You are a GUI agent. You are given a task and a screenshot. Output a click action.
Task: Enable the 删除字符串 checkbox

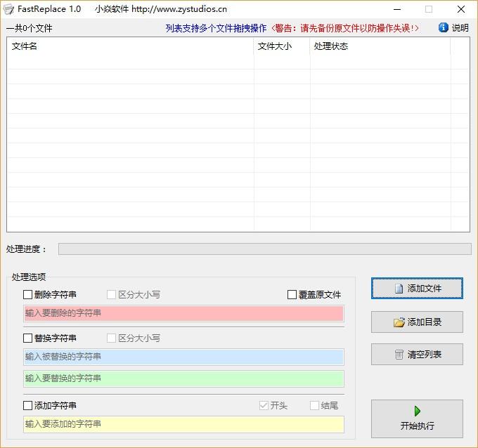coord(27,294)
